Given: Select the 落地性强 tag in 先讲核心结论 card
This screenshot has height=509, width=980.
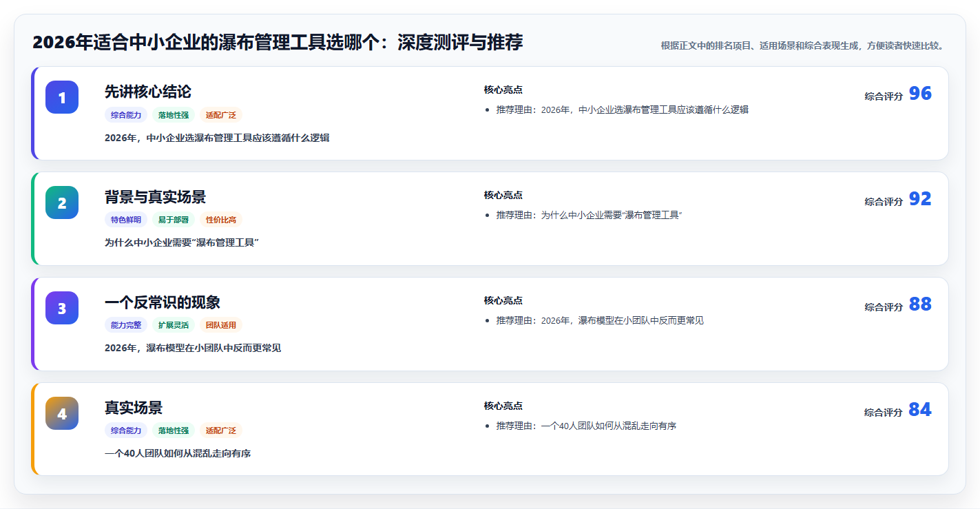Looking at the screenshot, I should (174, 115).
